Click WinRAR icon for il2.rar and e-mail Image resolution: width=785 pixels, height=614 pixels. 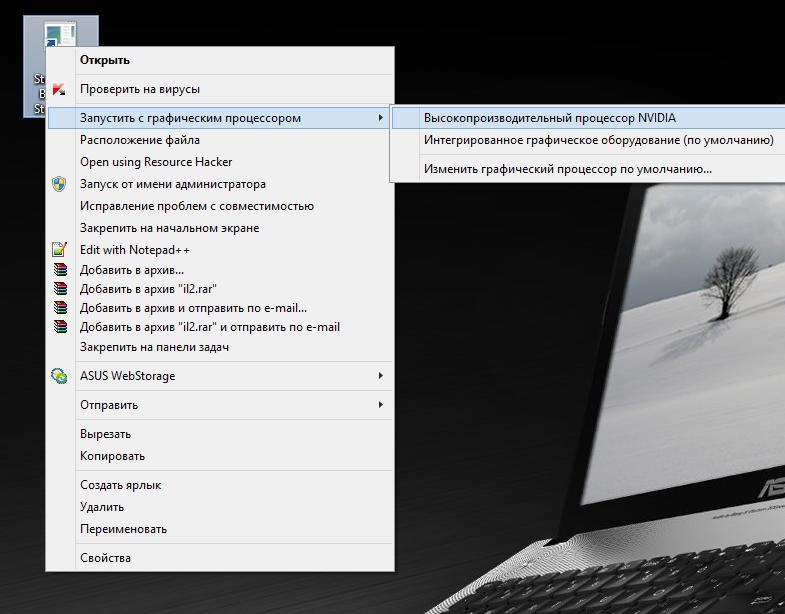coord(60,327)
